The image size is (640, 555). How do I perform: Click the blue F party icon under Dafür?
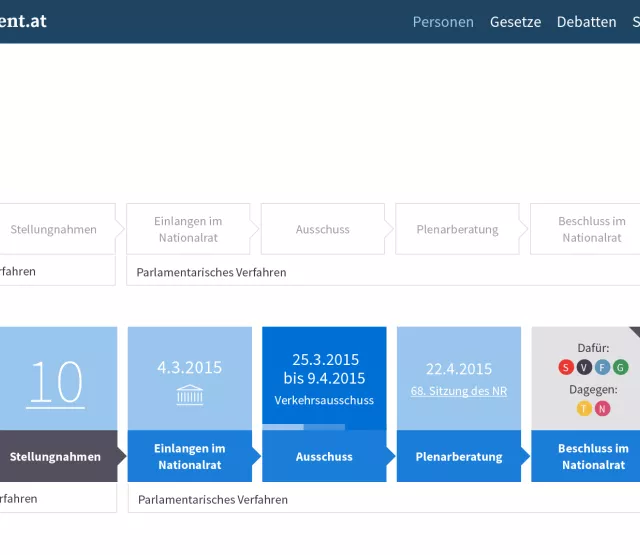[602, 367]
